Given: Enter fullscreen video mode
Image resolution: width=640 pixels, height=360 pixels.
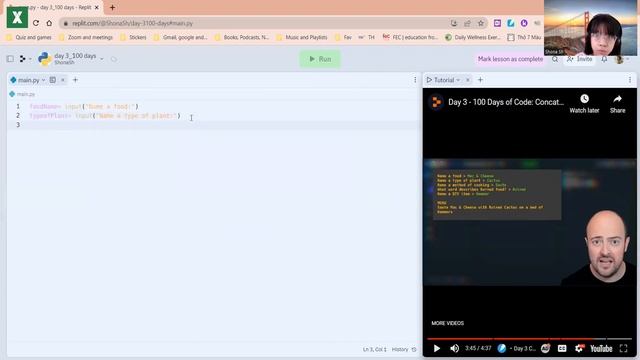Looking at the screenshot, I should pyautogui.click(x=623, y=349).
